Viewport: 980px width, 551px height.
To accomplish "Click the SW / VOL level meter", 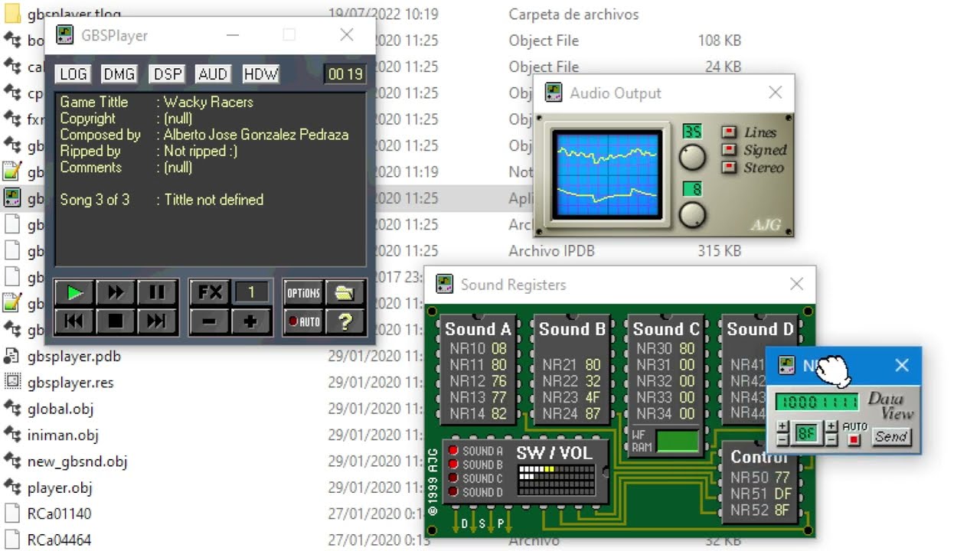I will pos(556,480).
